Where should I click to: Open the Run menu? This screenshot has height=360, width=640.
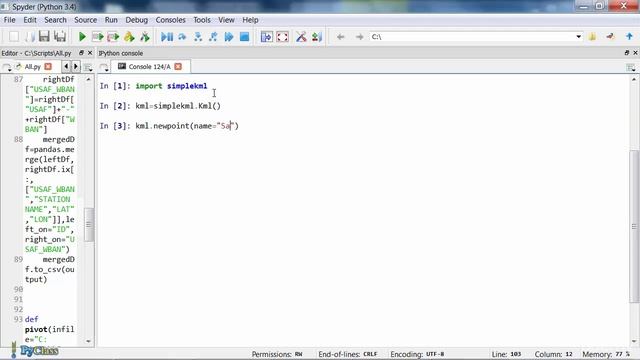[x=111, y=20]
